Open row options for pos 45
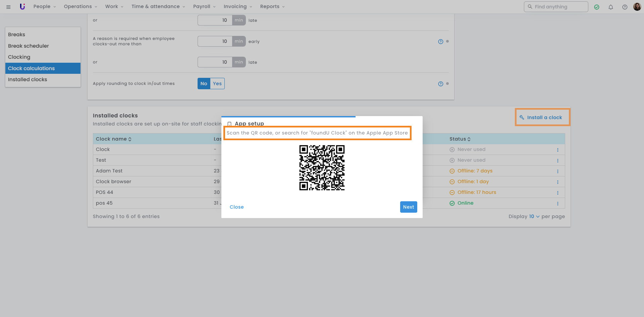 click(558, 204)
